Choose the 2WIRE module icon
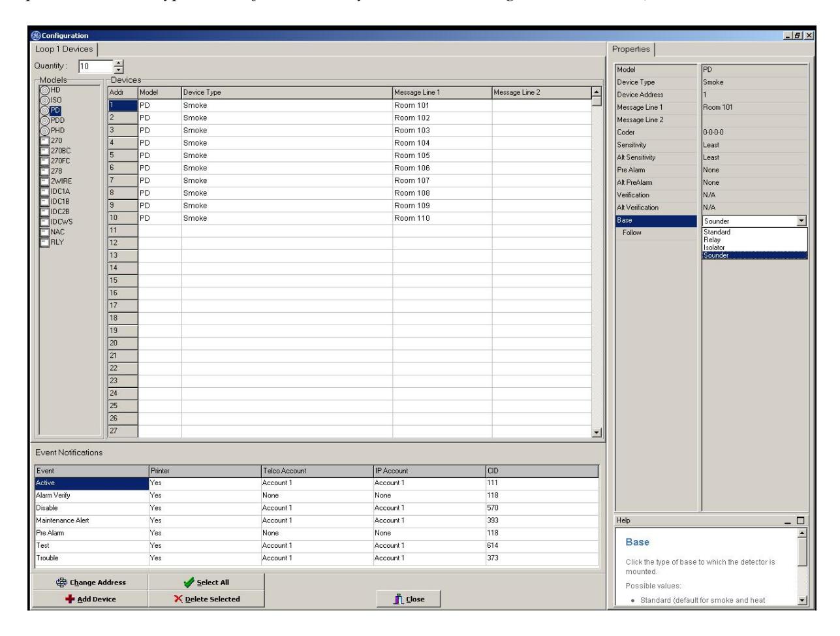This screenshot has height=636, width=840. point(45,182)
